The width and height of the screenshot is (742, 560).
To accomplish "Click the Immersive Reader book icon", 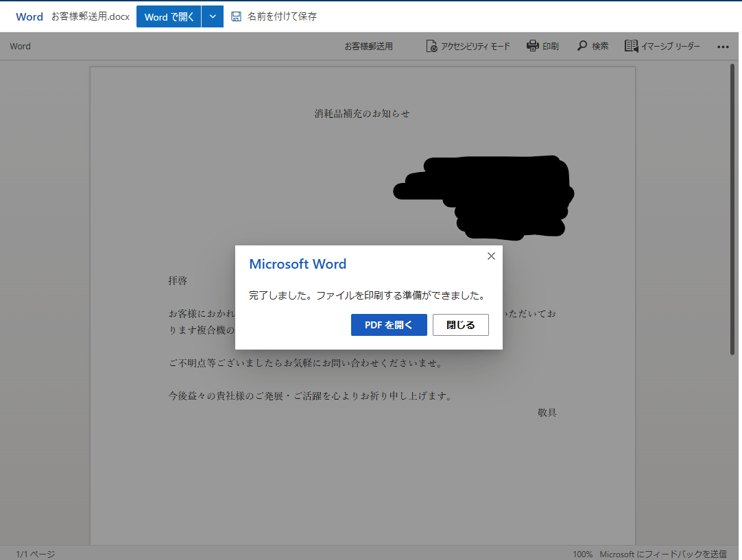I will [631, 46].
